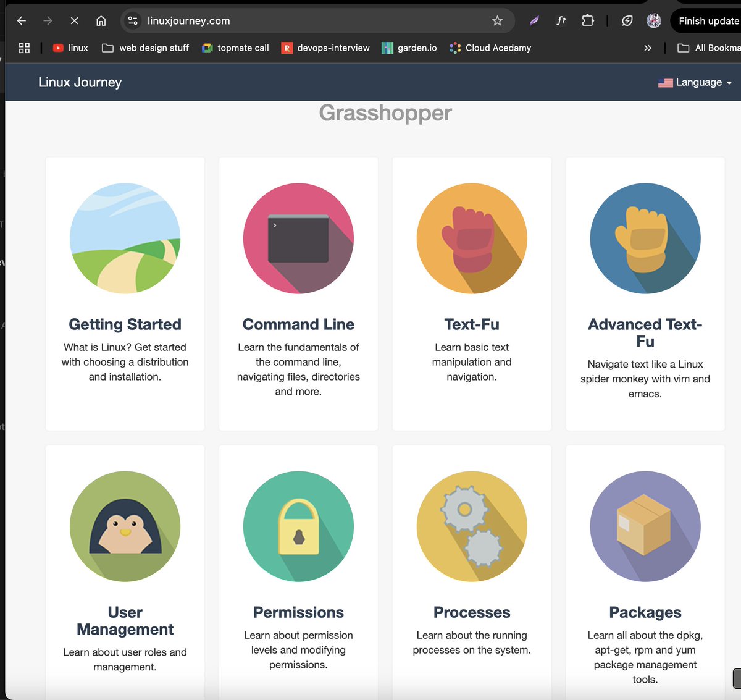Image resolution: width=741 pixels, height=700 pixels.
Task: Show more bookmarks with the chevron
Action: coord(648,48)
